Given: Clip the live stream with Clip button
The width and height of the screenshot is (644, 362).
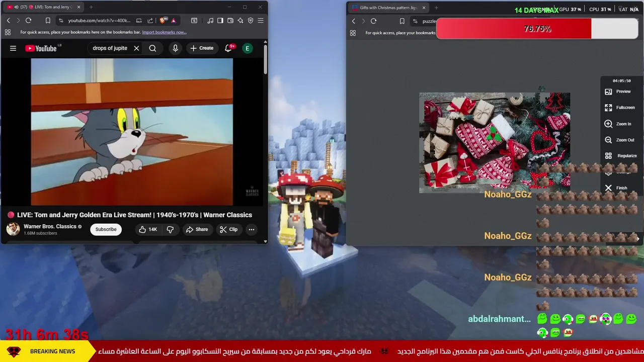Looking at the screenshot, I should pyautogui.click(x=228, y=229).
